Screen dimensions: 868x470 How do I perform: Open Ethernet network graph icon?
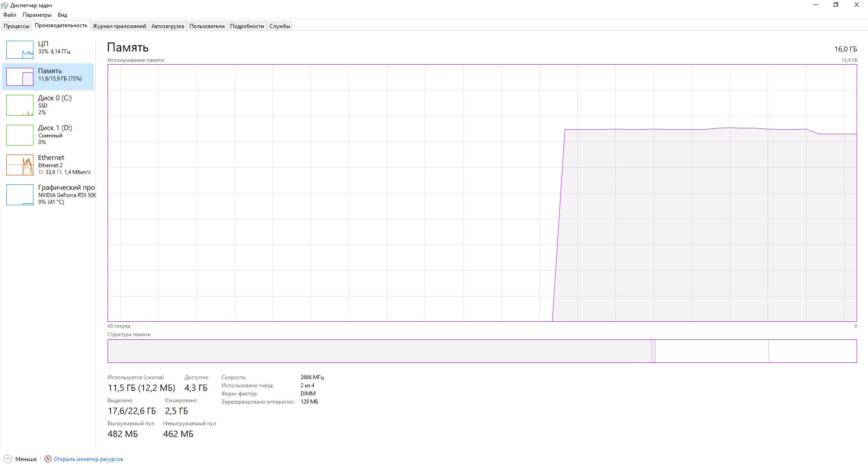[20, 165]
